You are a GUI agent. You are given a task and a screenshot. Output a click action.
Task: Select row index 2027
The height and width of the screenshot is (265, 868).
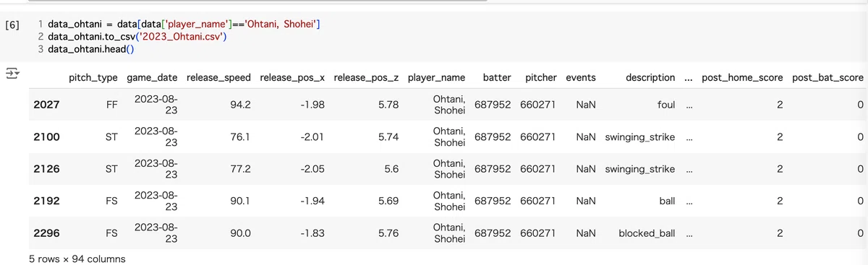(46, 105)
